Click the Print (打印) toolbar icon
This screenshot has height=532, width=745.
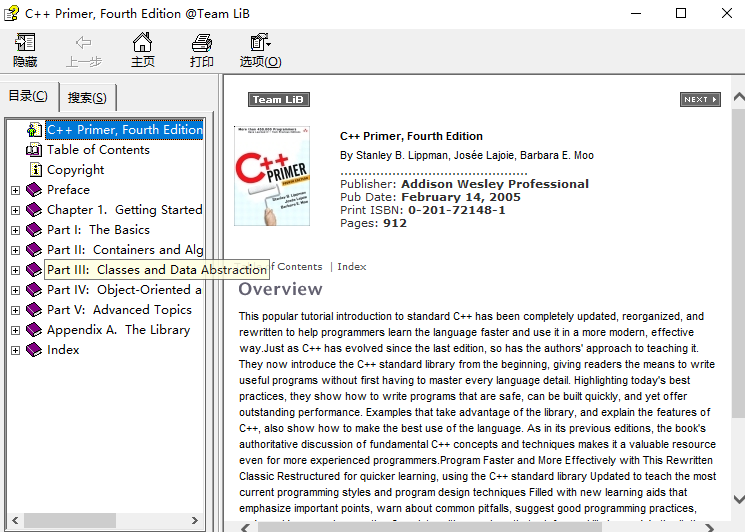coord(202,44)
